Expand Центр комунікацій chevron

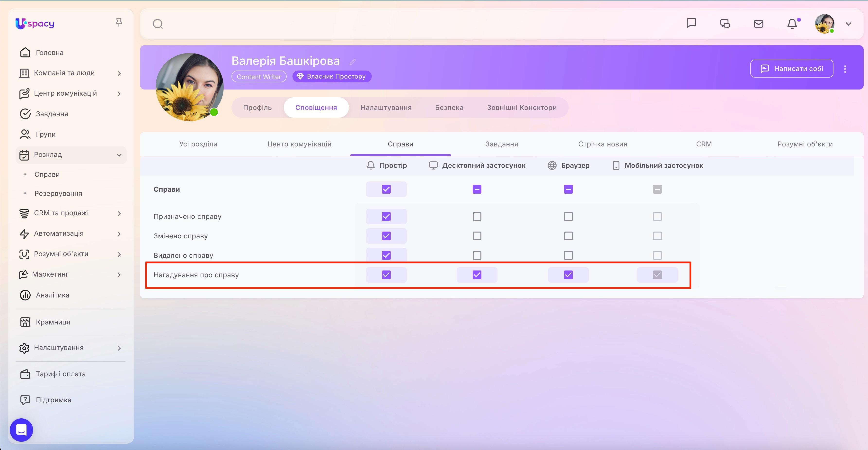tap(119, 94)
